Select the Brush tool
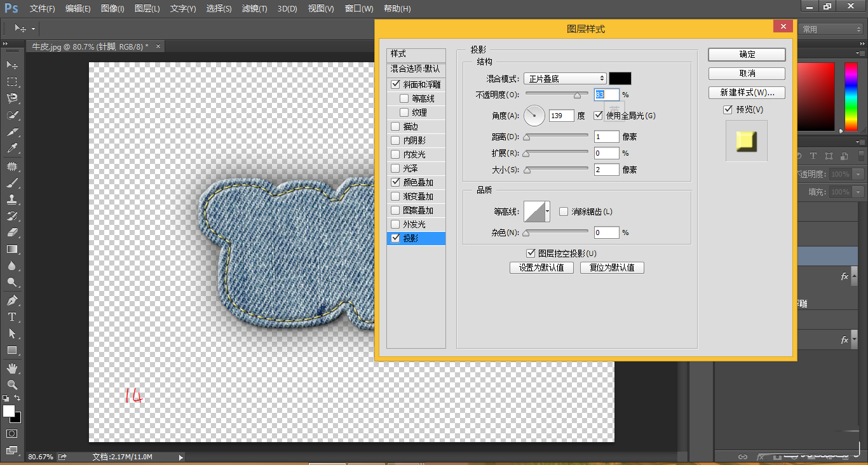The width and height of the screenshot is (868, 465). 11,183
